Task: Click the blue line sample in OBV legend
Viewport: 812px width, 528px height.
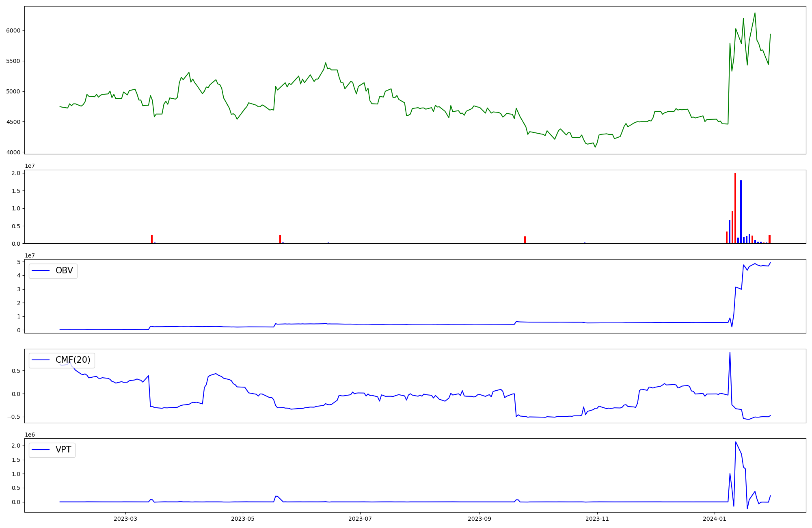Action: coord(41,271)
